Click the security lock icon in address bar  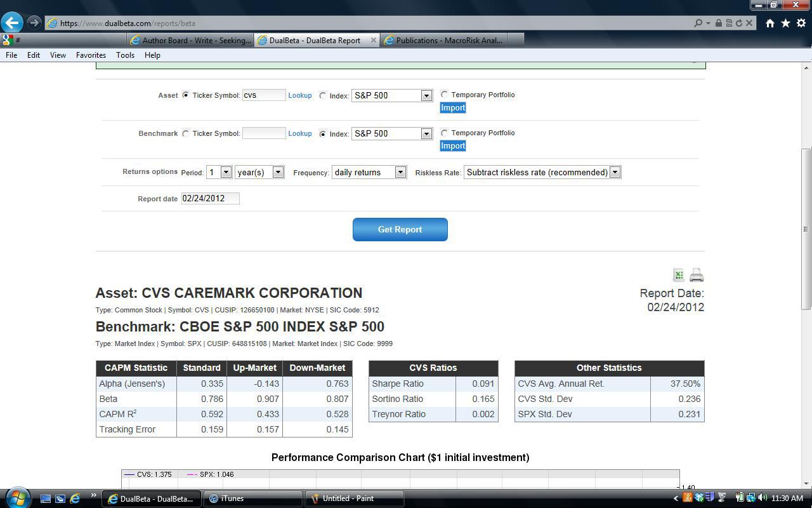coord(718,23)
